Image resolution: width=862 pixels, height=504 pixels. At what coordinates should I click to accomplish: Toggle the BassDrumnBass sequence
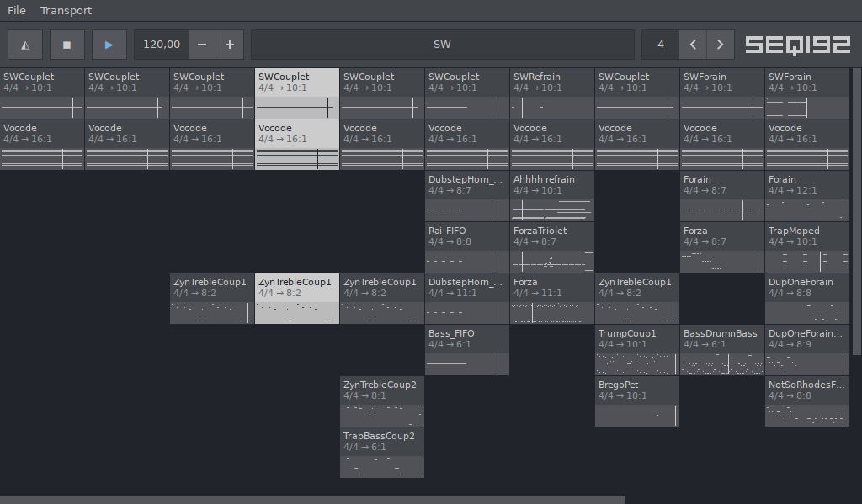722,350
